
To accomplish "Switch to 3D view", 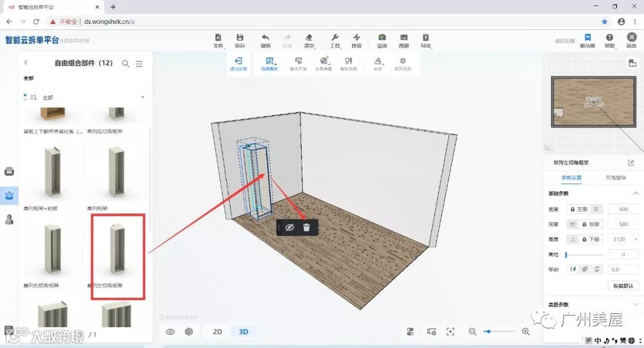I will point(243,331).
